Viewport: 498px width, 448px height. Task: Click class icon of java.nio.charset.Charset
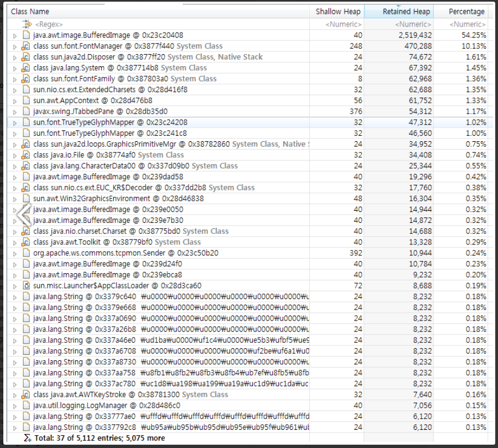[26, 231]
